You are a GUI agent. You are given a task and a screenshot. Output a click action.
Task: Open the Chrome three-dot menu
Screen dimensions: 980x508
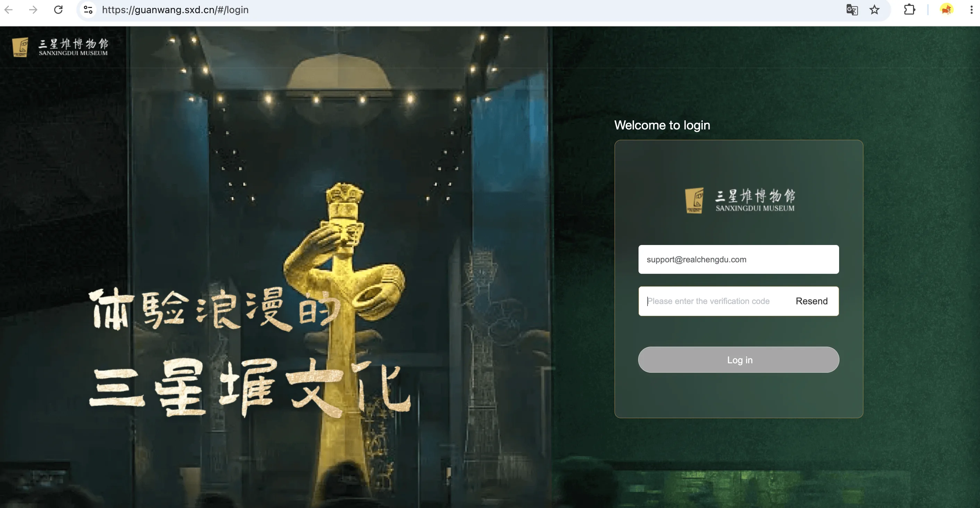(x=971, y=10)
